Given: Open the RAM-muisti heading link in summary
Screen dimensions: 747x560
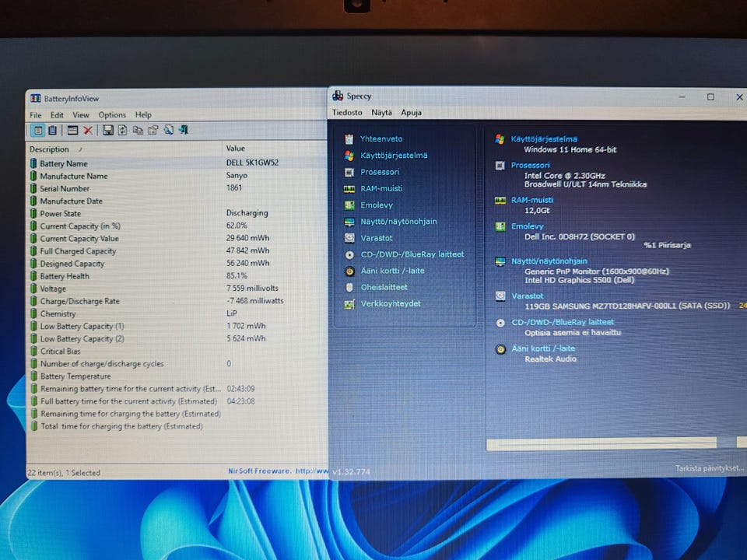Looking at the screenshot, I should (x=531, y=200).
